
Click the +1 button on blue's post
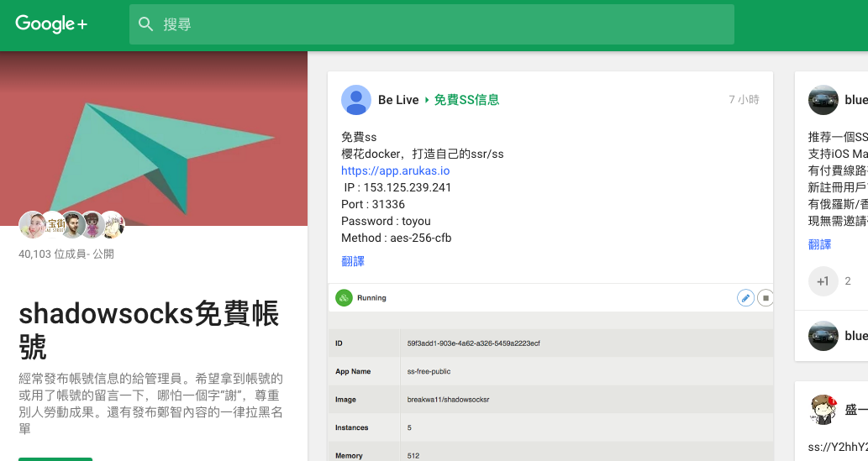click(823, 281)
